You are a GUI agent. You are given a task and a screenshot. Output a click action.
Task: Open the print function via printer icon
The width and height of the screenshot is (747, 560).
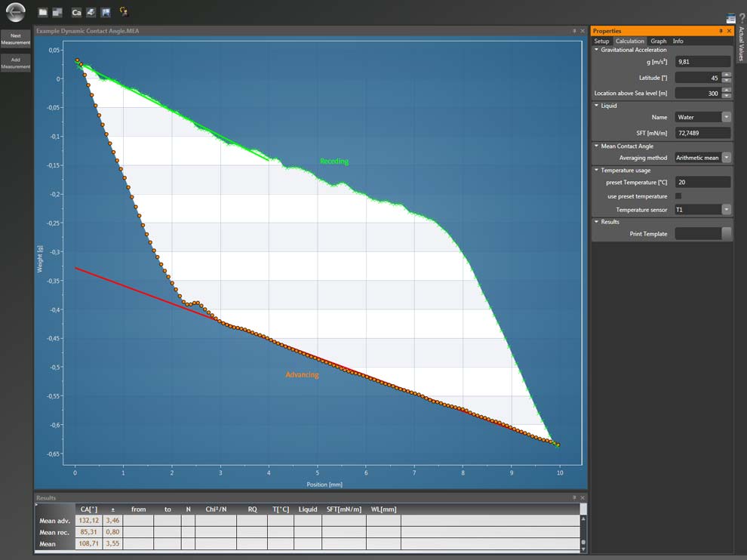click(x=90, y=12)
